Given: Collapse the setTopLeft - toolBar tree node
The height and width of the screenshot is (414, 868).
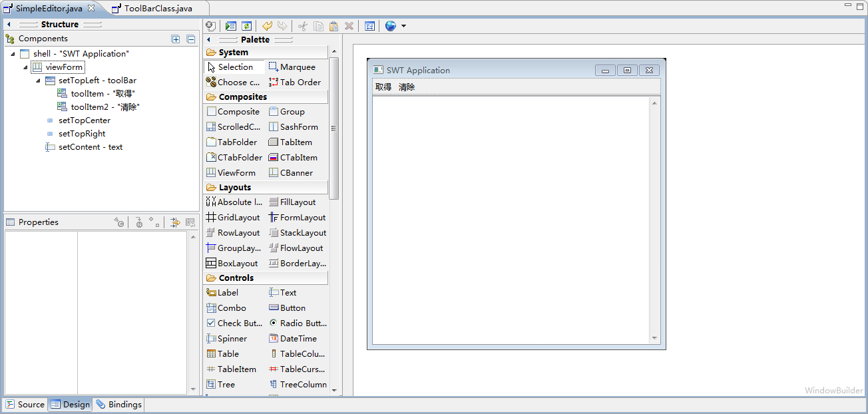Looking at the screenshot, I should pyautogui.click(x=39, y=81).
